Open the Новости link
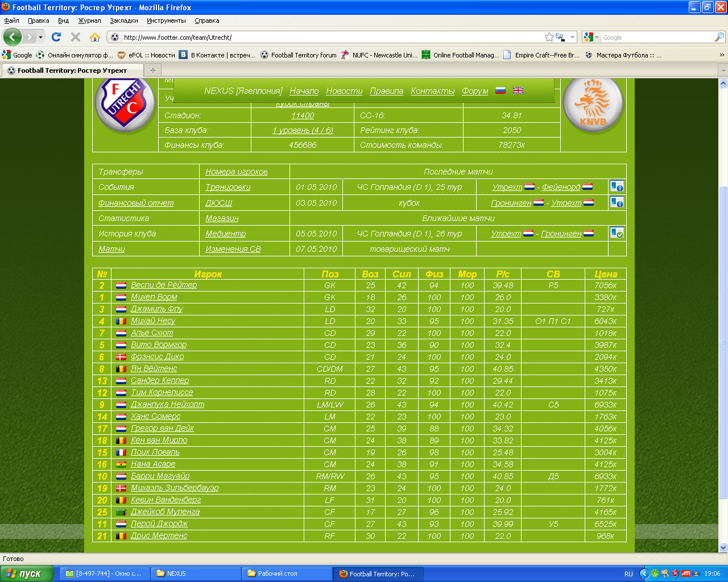This screenshot has width=728, height=582. pos(344,91)
